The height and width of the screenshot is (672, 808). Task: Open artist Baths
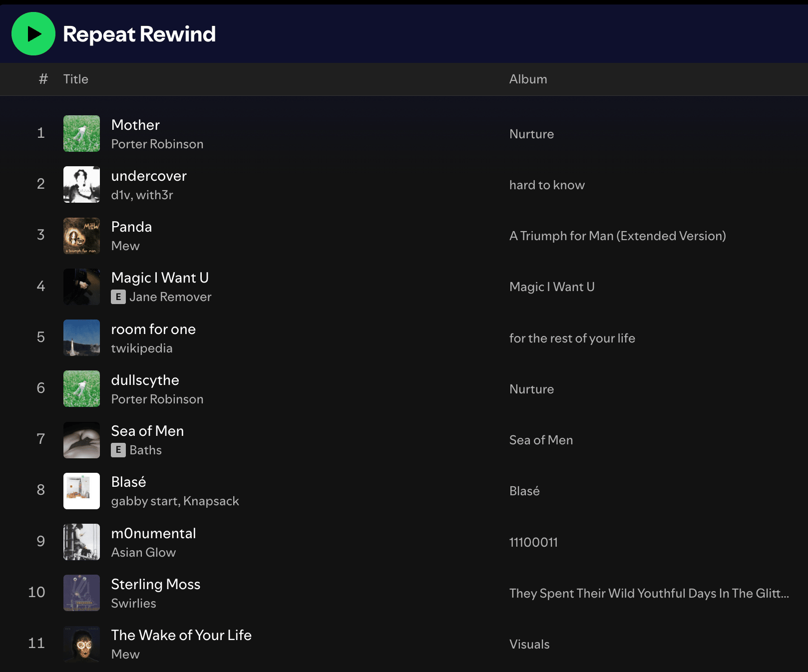145,450
